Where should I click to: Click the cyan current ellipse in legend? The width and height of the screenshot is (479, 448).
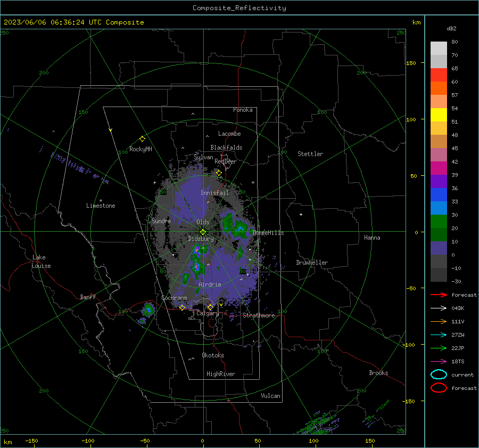click(x=439, y=374)
